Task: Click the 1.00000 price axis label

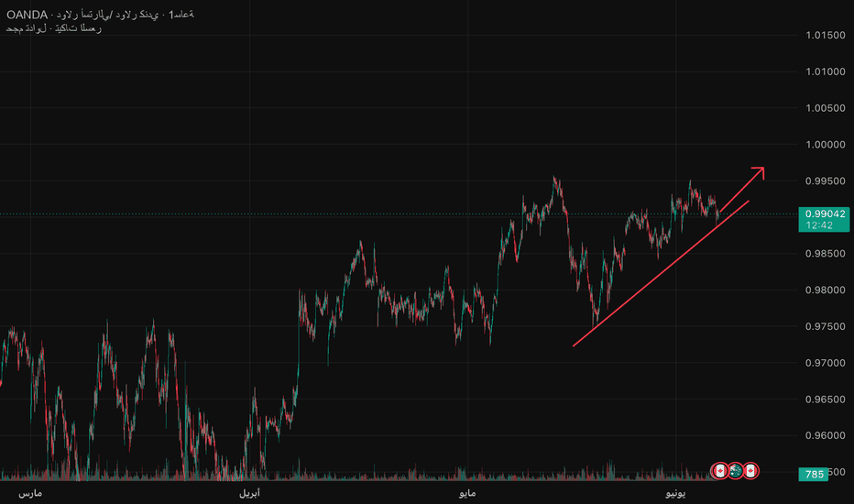Action: [825, 145]
